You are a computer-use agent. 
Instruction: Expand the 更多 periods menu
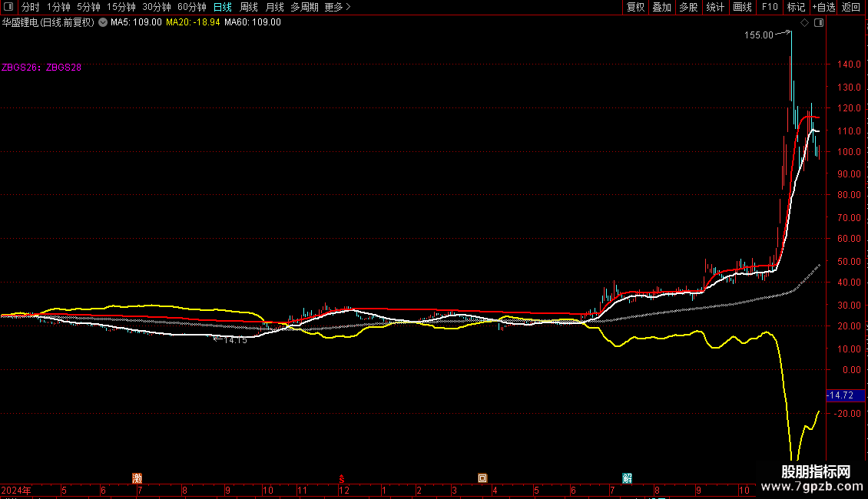(x=338, y=7)
